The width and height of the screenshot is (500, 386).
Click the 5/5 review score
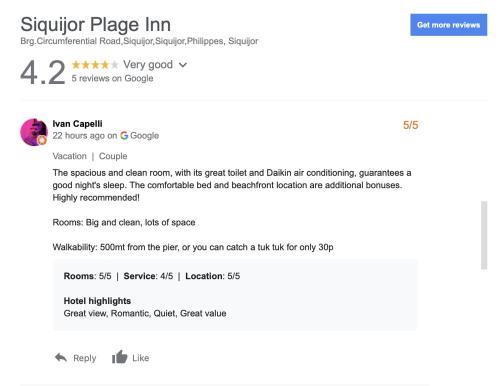[410, 125]
